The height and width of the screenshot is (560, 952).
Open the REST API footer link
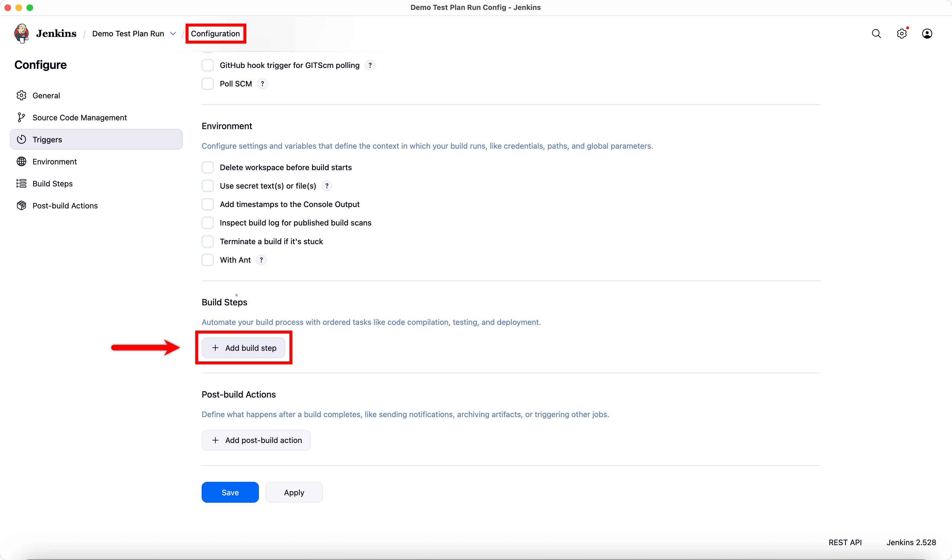coord(845,542)
